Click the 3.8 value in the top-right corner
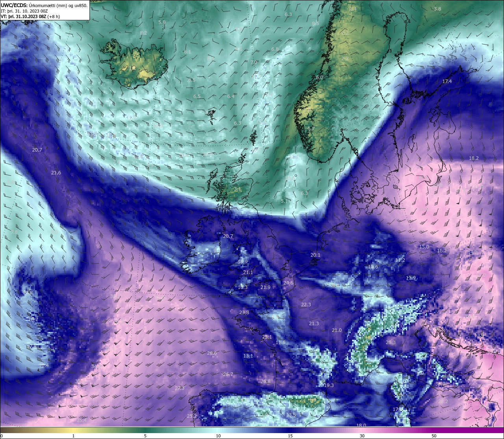 (437, 9)
